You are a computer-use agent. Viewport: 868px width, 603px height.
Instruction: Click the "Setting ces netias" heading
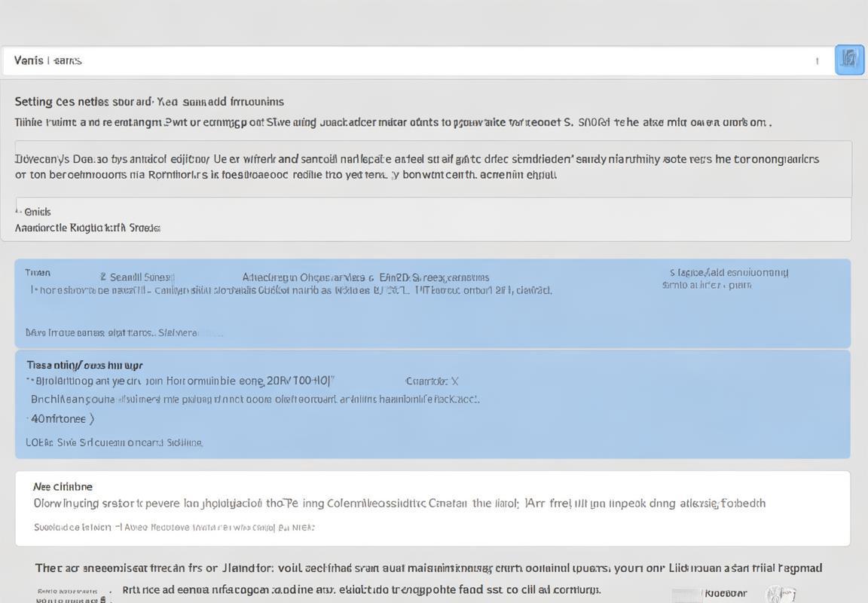click(149, 101)
